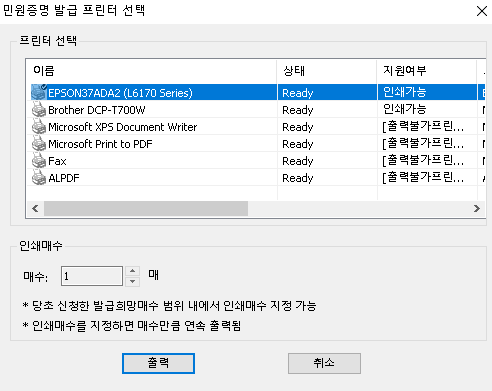Sort by the 상태 column header
The image size is (492, 391).
pos(327,71)
